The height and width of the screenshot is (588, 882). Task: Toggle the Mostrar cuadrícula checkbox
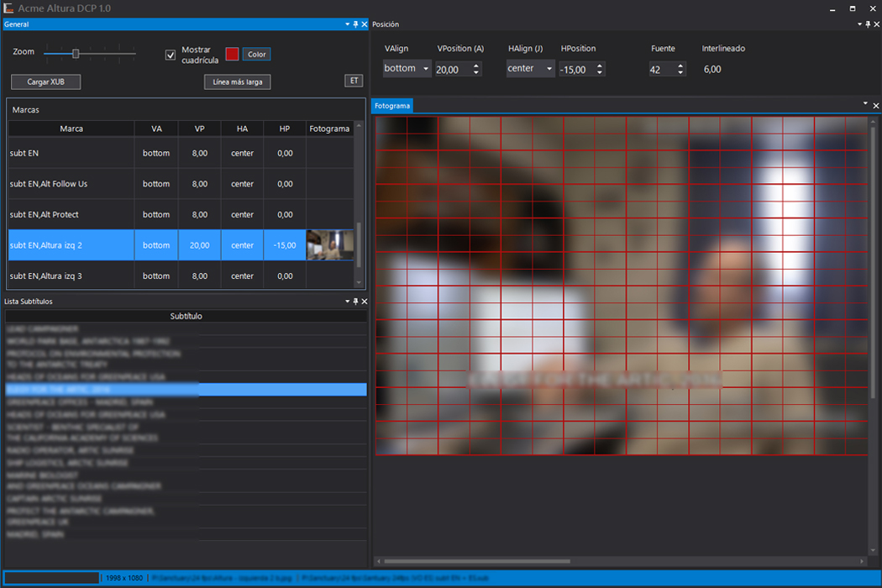coord(171,55)
